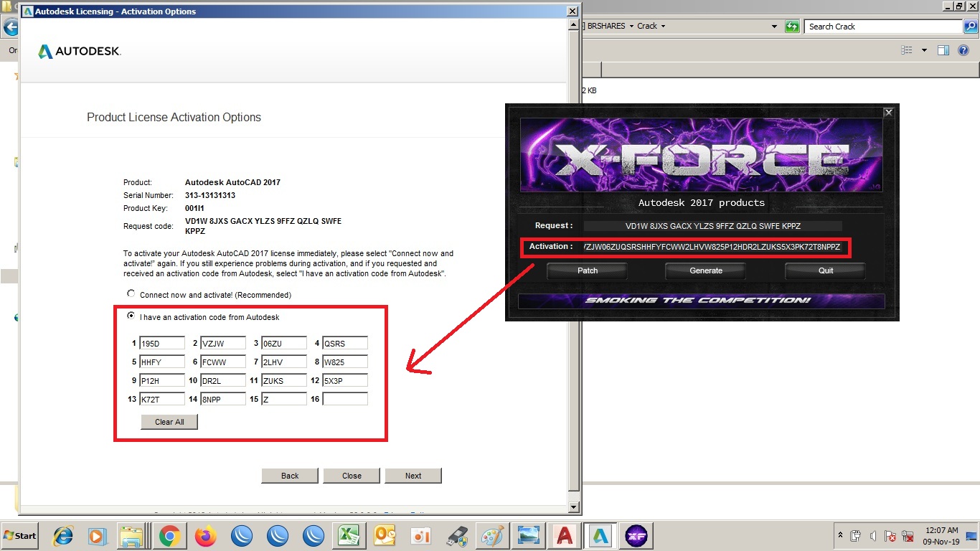The height and width of the screenshot is (551, 980).
Task: Open Google Chrome from the taskbar
Action: point(169,536)
